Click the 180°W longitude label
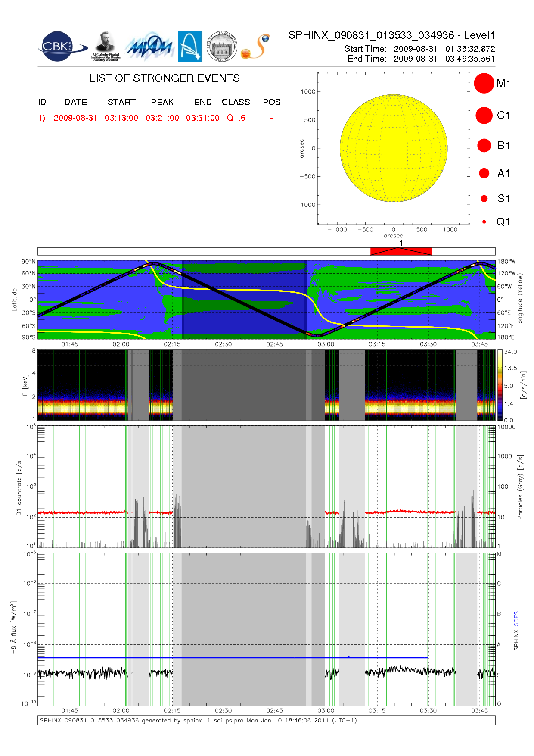 [x=506, y=262]
